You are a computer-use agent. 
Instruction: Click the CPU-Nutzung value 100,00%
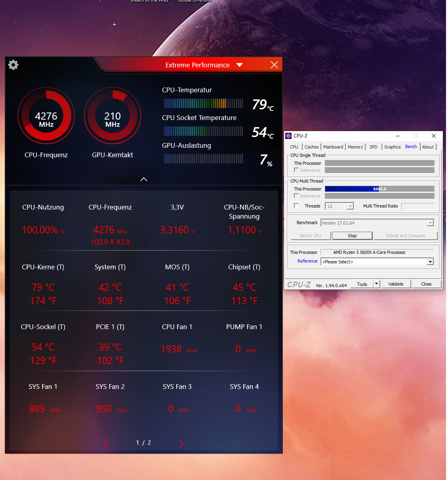coord(43,230)
